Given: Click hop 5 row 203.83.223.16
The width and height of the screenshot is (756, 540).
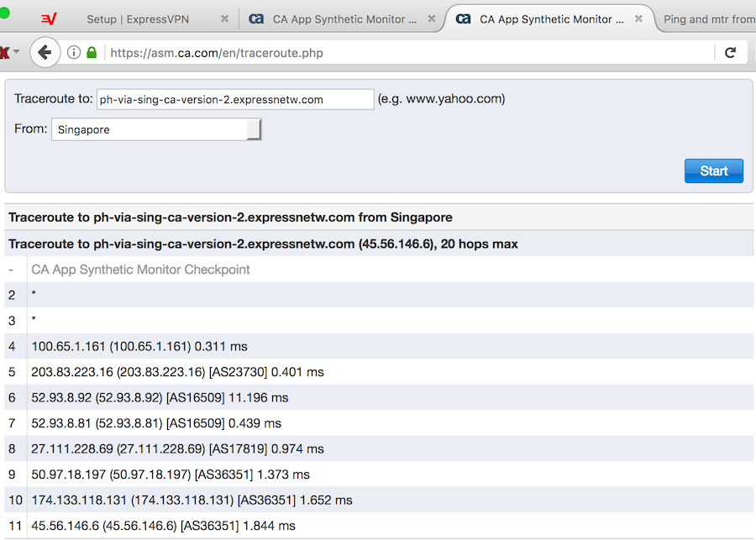Looking at the screenshot, I should tap(379, 372).
